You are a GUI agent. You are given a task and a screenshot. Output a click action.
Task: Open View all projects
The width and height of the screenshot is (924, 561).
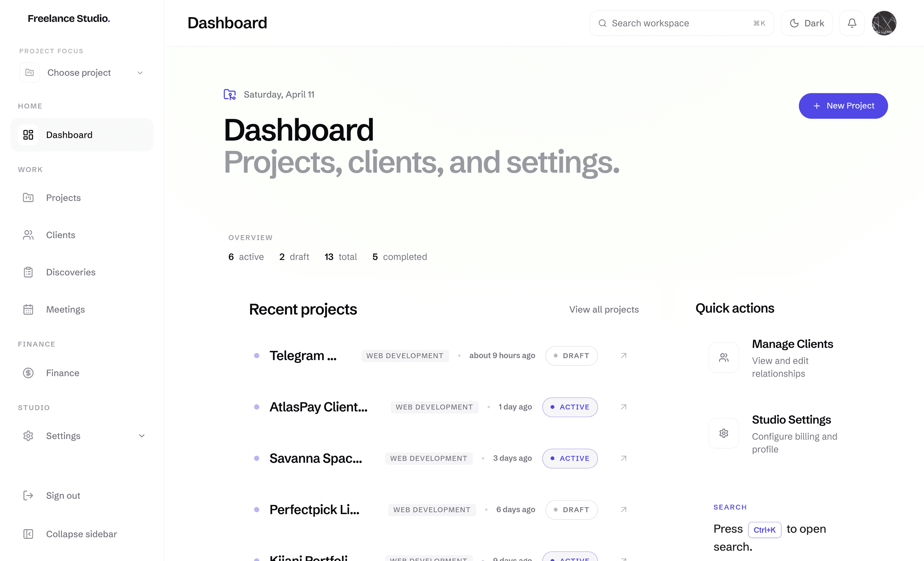click(604, 309)
